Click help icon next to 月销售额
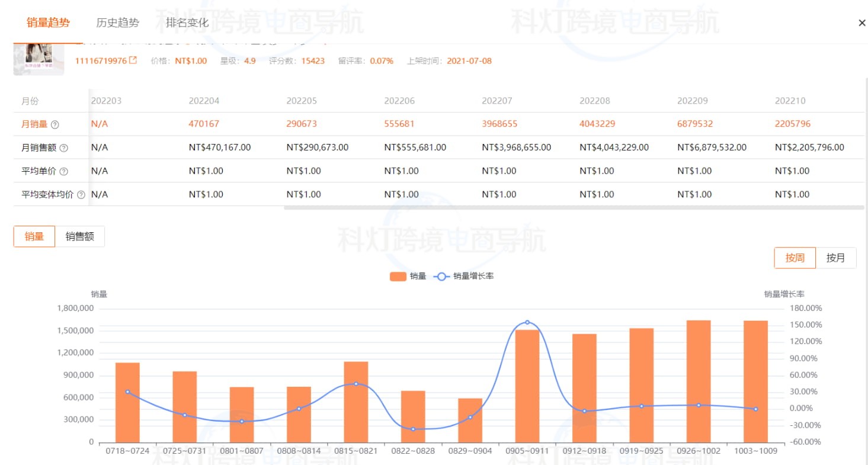 64,148
